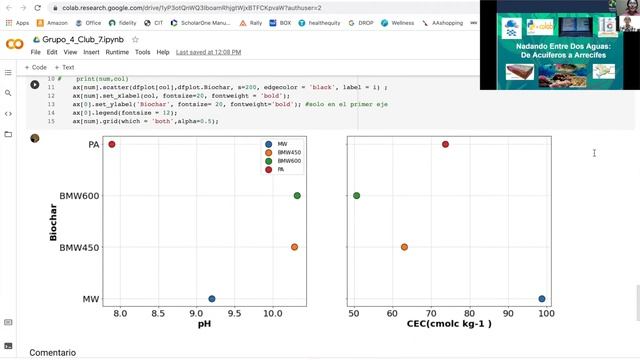Open the fidelity bookmark
640x360 pixels.
pyautogui.click(x=122, y=23)
